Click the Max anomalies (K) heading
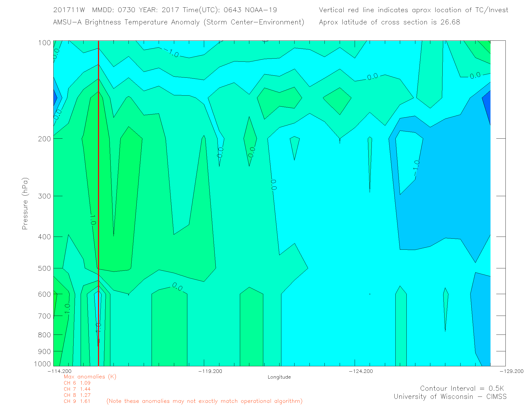 pos(90,377)
